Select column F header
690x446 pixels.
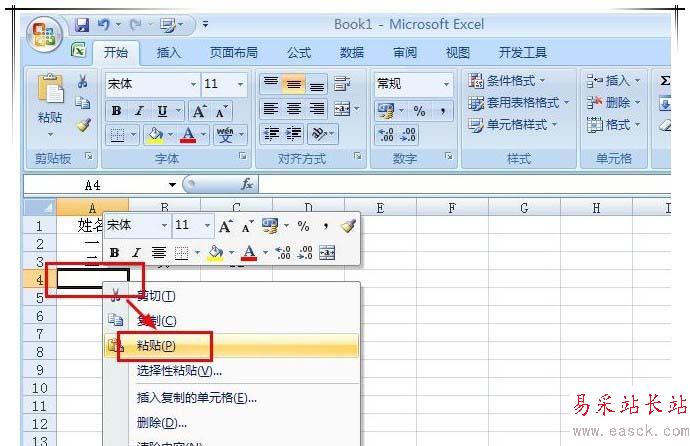tap(452, 208)
